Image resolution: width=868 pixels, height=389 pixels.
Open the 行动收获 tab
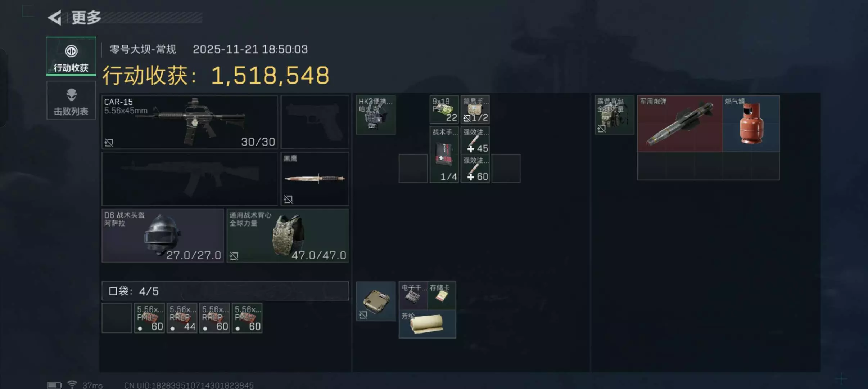(71, 56)
